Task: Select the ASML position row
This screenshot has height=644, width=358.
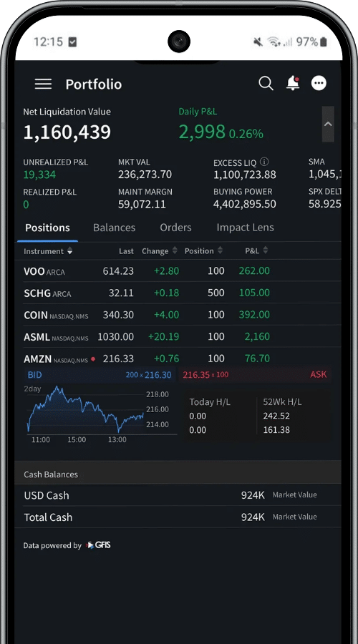Action: point(178,336)
